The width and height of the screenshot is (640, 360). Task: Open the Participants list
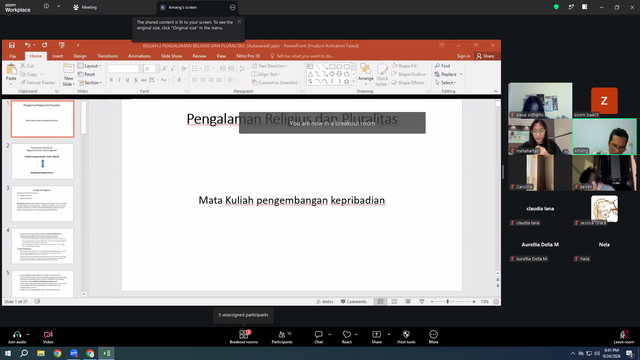point(282,337)
